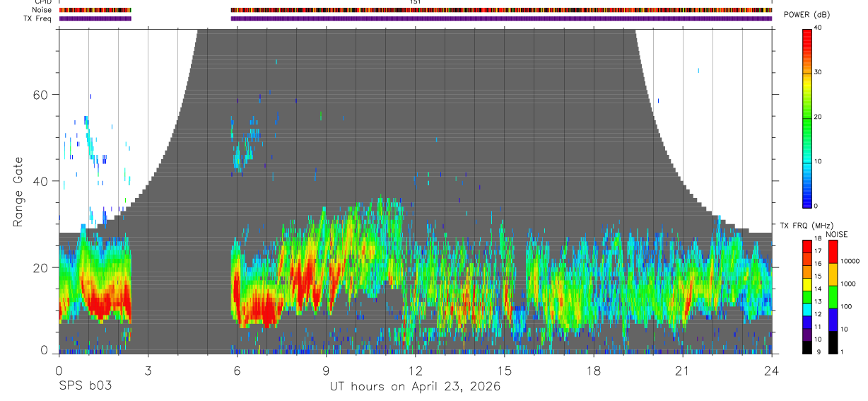The width and height of the screenshot is (868, 401).
Task: Click the UT hour 12 axis label
Action: [415, 371]
